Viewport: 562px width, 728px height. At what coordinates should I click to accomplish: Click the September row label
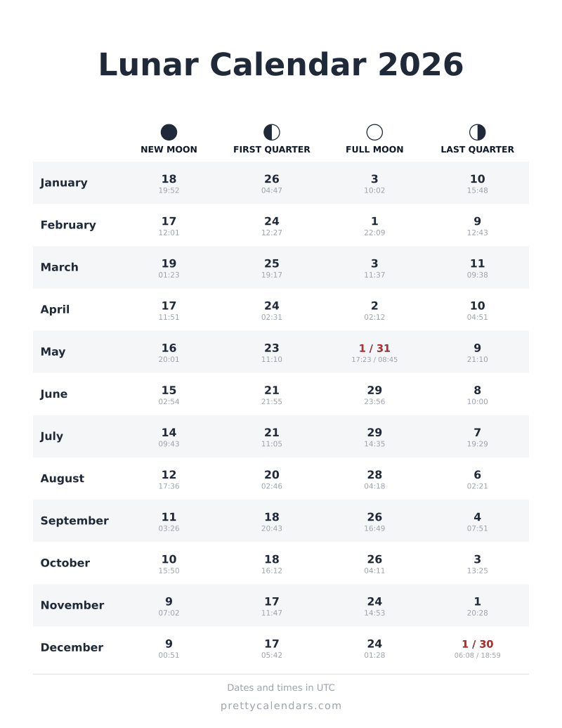click(x=74, y=521)
